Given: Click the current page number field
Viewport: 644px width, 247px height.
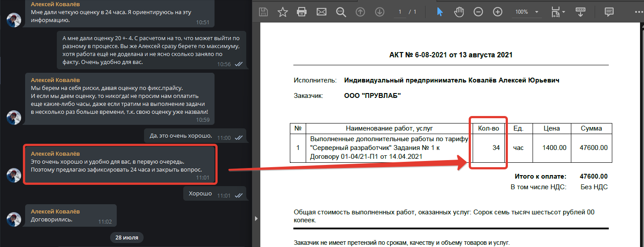Looking at the screenshot, I should (400, 12).
